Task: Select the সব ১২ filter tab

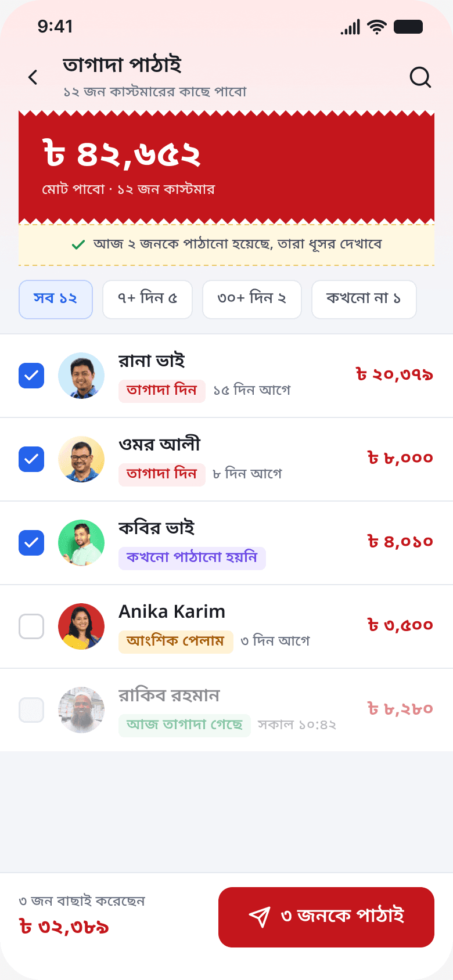Action: tap(56, 300)
